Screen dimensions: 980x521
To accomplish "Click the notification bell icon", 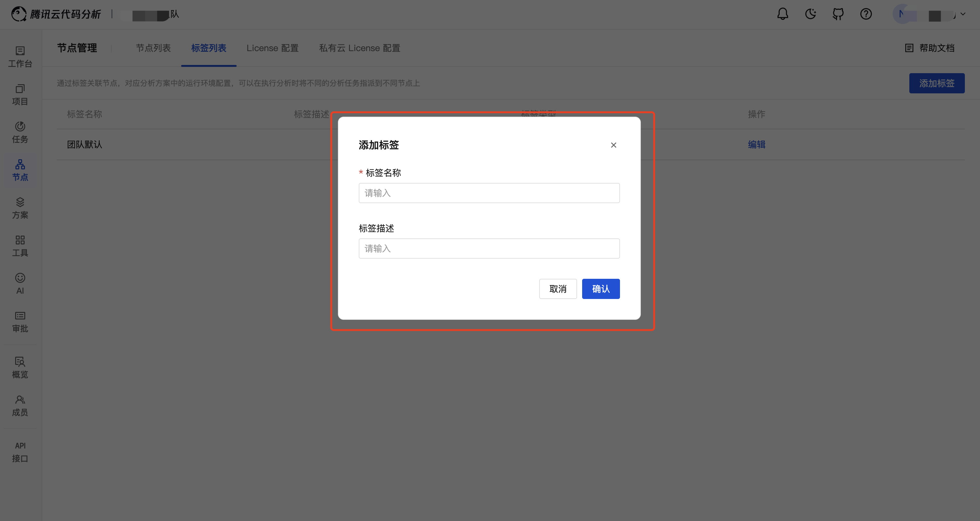I will tap(782, 14).
